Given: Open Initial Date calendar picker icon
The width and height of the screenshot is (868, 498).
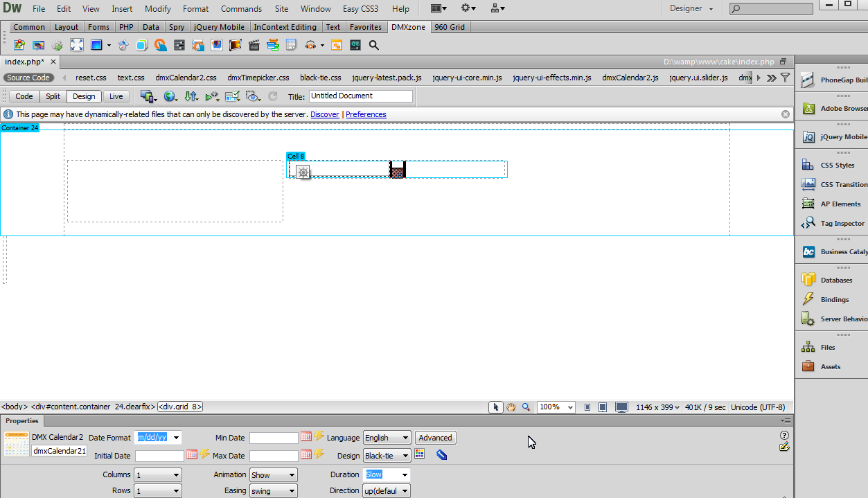Looking at the screenshot, I should pos(192,454).
